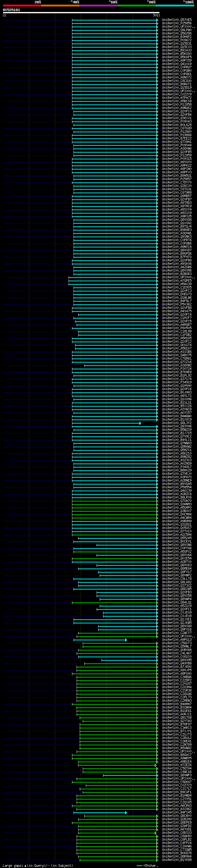Select label UniRef100_B5IIZ6

tap(176, 406)
